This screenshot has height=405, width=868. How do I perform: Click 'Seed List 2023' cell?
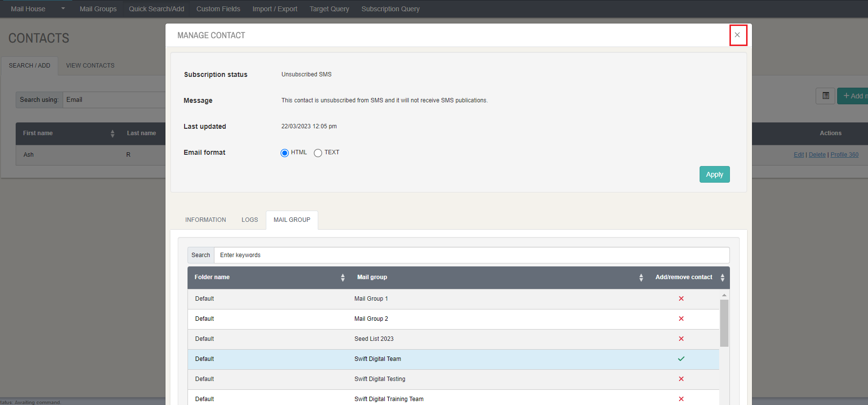click(x=374, y=339)
